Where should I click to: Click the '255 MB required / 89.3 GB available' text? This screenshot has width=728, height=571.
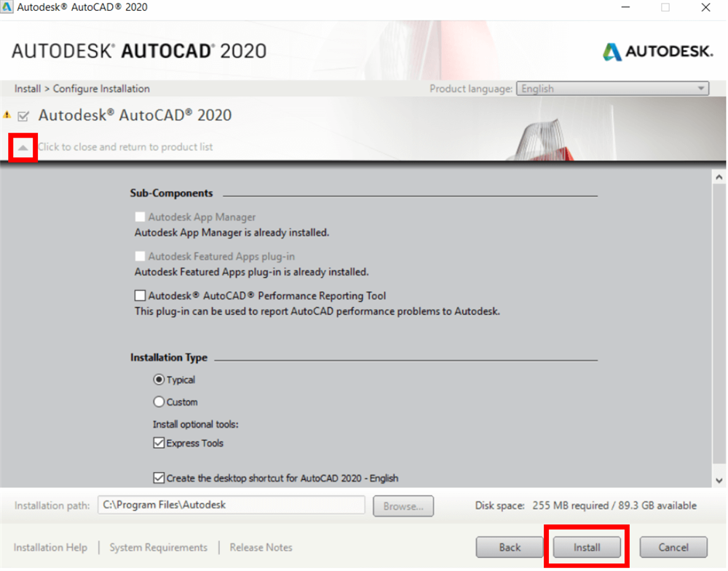point(614,506)
